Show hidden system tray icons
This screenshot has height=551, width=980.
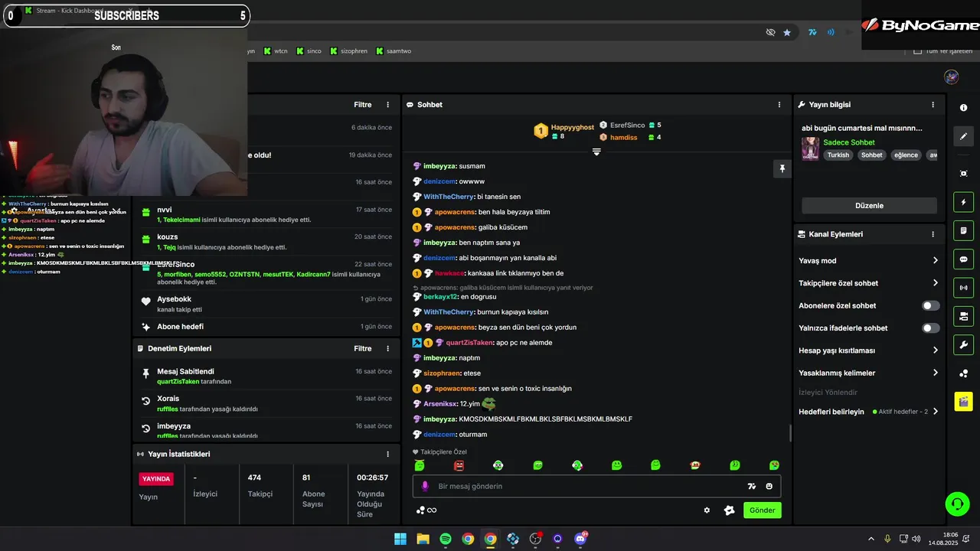(871, 539)
